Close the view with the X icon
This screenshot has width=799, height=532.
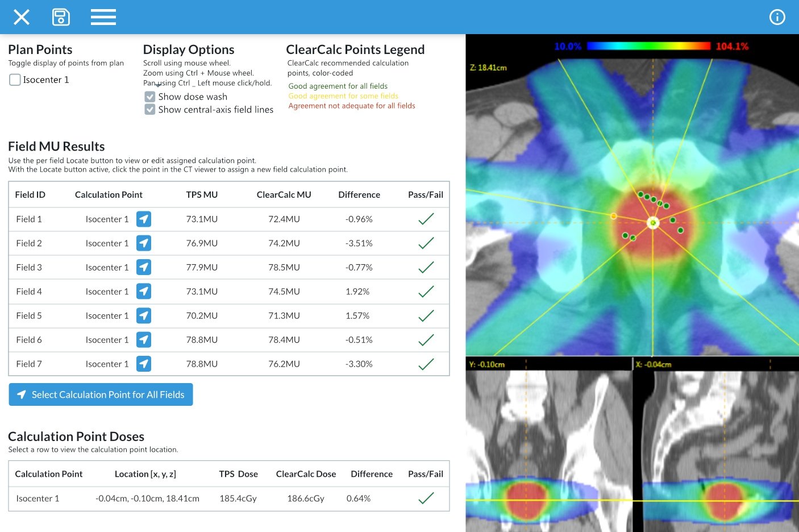coord(22,17)
